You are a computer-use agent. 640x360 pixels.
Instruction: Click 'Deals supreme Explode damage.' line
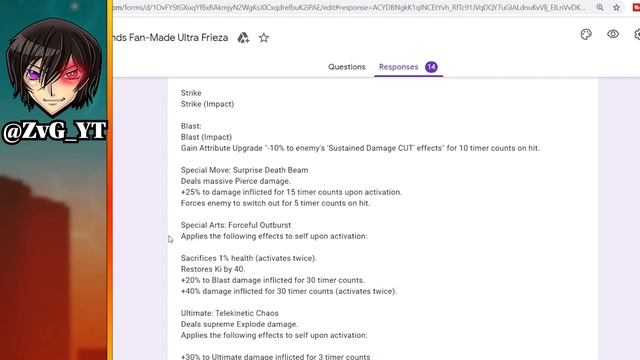coord(239,324)
